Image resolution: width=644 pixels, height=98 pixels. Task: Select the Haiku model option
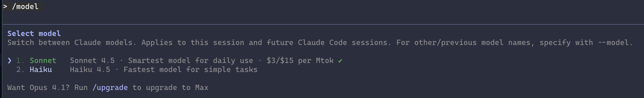point(41,70)
